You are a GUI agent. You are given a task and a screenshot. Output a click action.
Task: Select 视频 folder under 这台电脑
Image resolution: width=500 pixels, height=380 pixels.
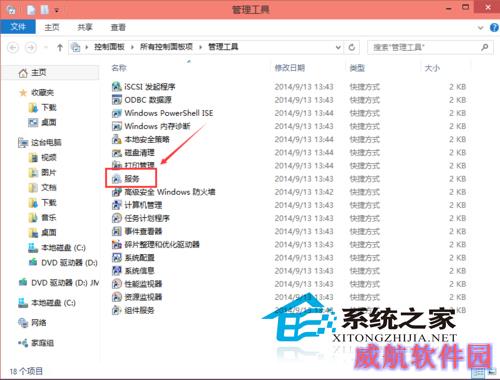(x=49, y=157)
